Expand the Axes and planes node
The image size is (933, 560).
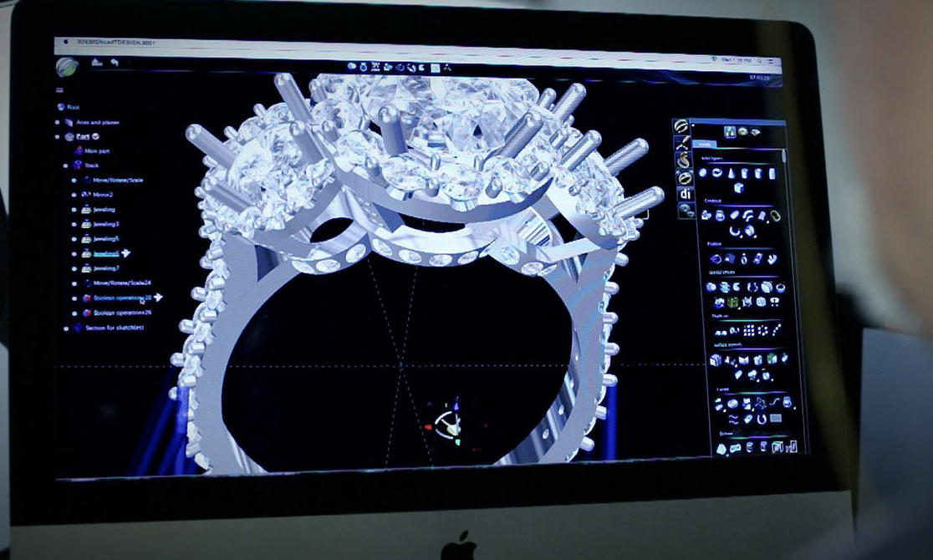point(57,122)
